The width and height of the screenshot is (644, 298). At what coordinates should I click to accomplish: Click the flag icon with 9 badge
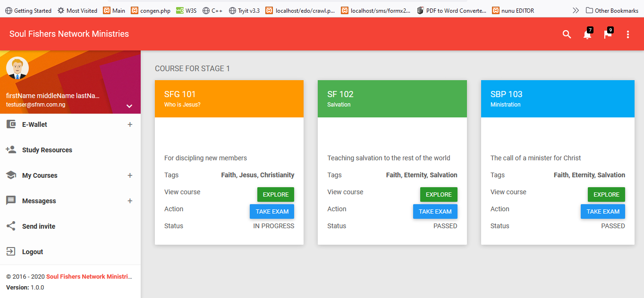pyautogui.click(x=608, y=34)
